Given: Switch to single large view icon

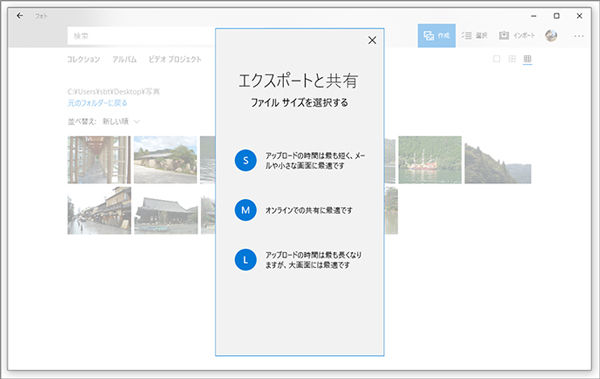Looking at the screenshot, I should pyautogui.click(x=497, y=59).
